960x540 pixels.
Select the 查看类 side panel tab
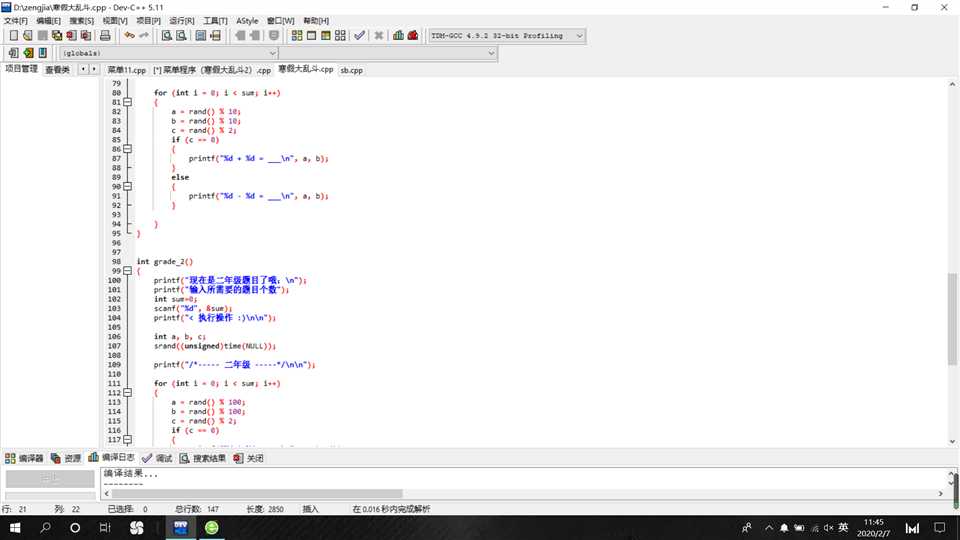(x=58, y=69)
